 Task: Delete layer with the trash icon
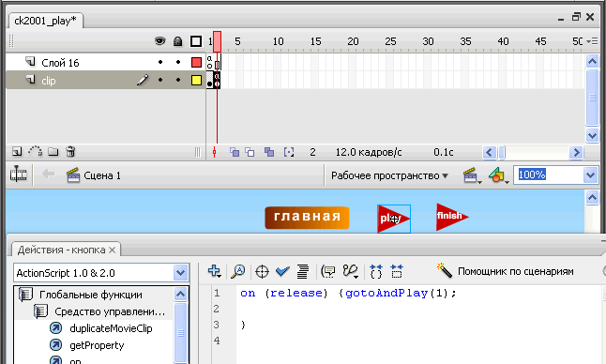coord(70,151)
